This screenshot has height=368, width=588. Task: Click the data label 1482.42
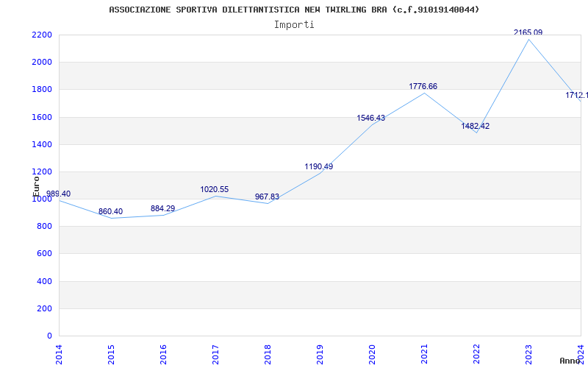pos(475,126)
